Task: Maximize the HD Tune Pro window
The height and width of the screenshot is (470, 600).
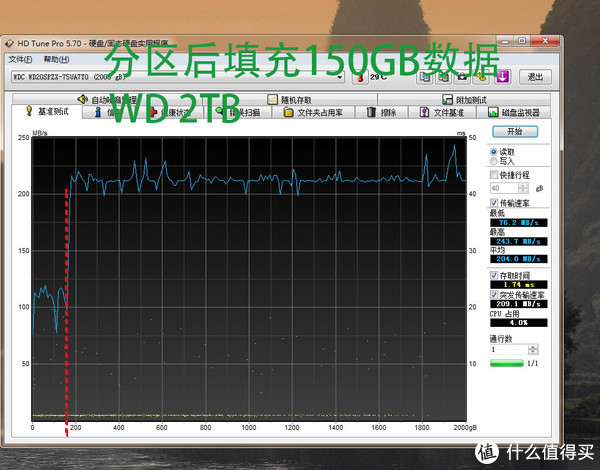Action: point(522,41)
